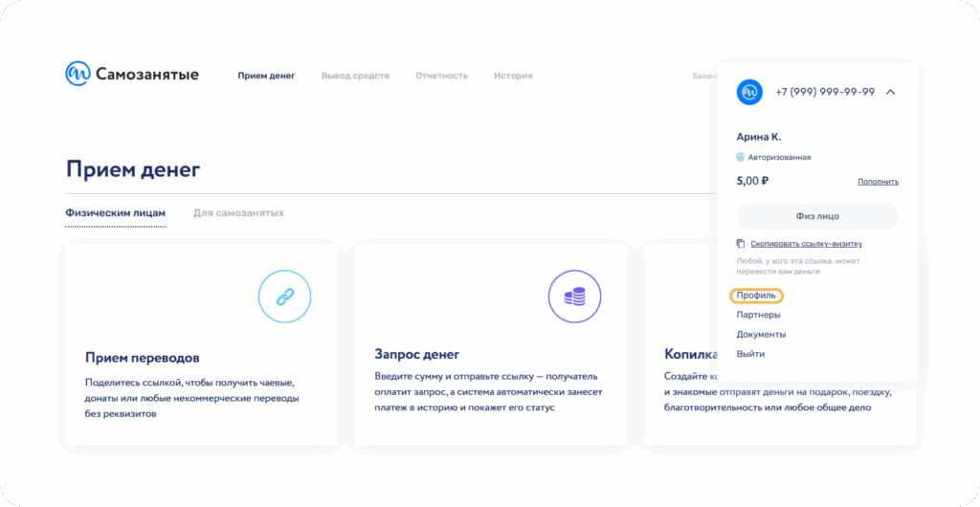Open the Прием денег navigation item
Screen dimensions: 980x507
[266, 76]
